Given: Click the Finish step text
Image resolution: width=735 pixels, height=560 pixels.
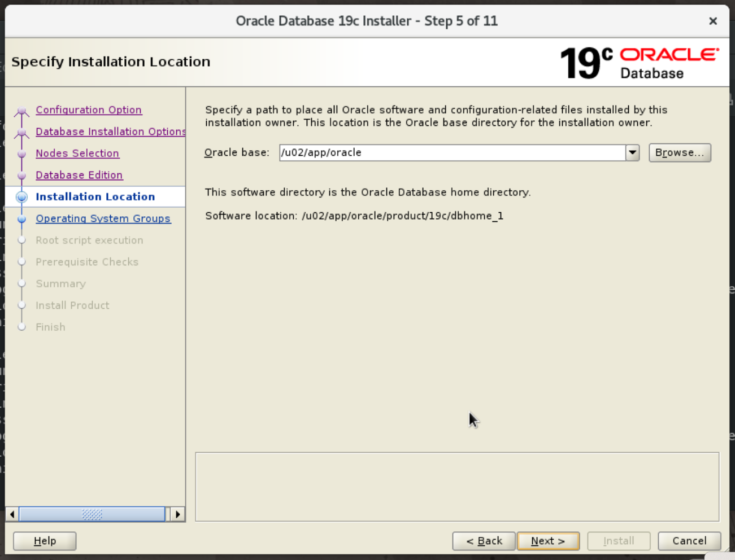Looking at the screenshot, I should click(x=50, y=327).
